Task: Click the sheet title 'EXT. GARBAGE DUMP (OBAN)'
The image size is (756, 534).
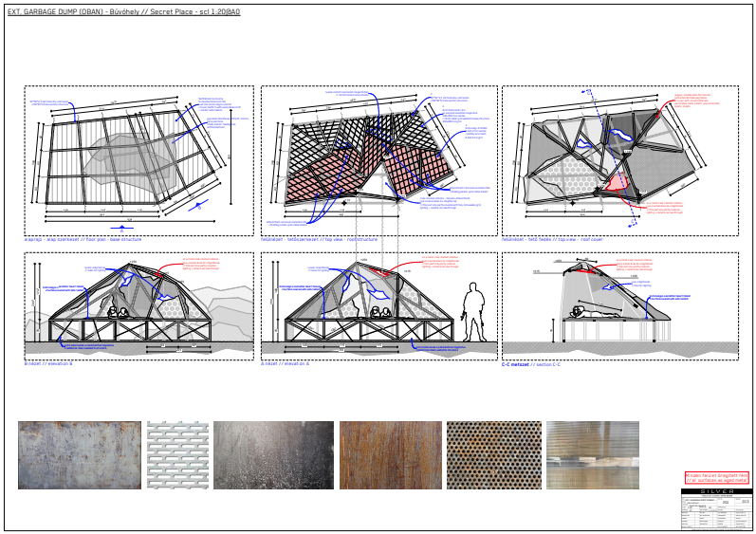Action: click(55, 11)
